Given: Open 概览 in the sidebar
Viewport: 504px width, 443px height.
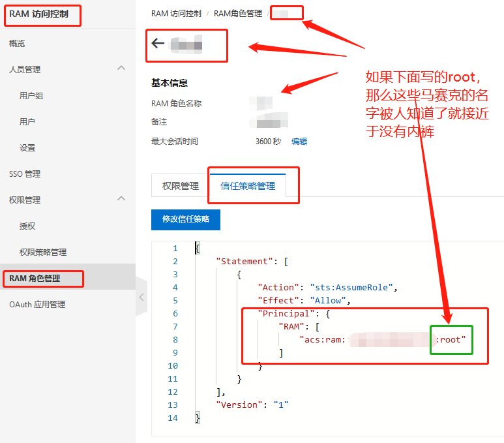Looking at the screenshot, I should (17, 44).
